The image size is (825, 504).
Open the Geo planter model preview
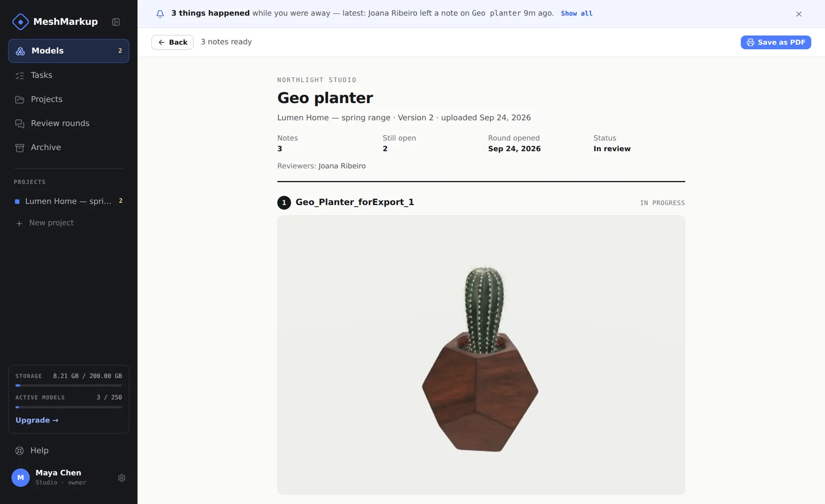coord(481,355)
